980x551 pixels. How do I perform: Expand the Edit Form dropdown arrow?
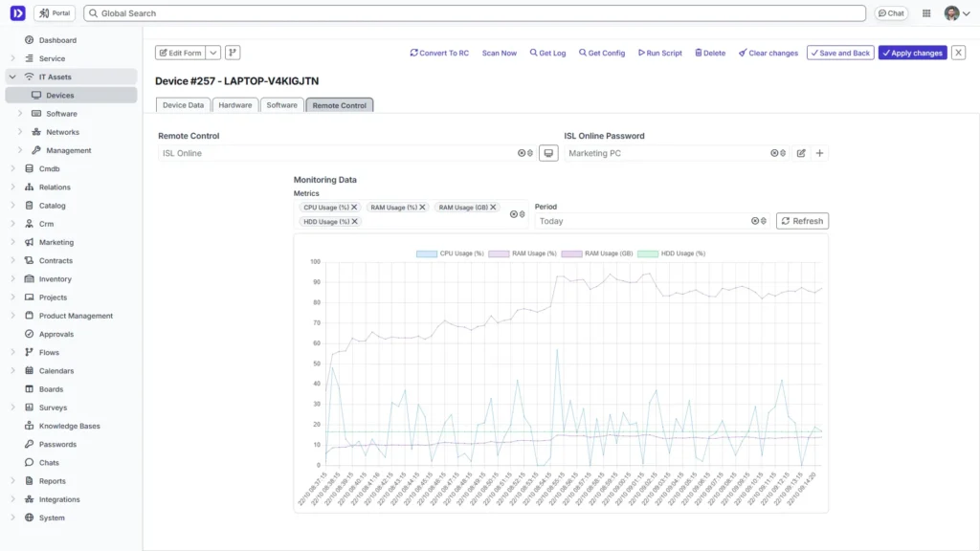tap(212, 53)
